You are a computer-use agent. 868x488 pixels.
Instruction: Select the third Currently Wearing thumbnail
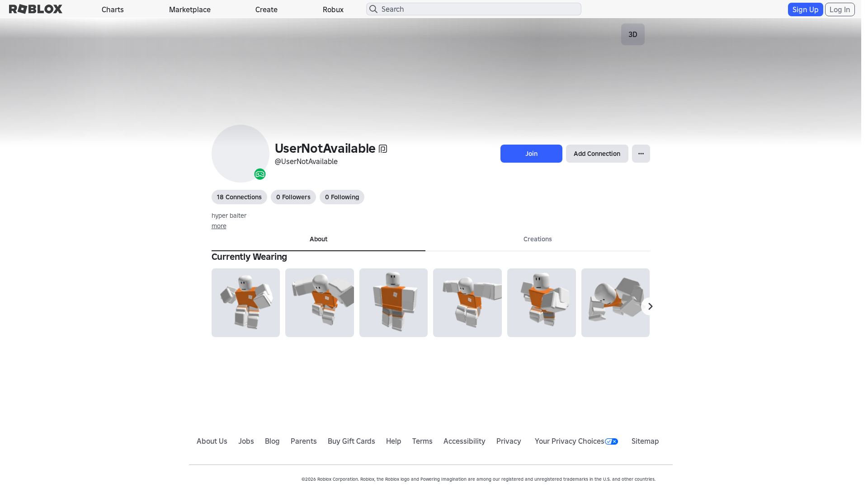pyautogui.click(x=393, y=303)
